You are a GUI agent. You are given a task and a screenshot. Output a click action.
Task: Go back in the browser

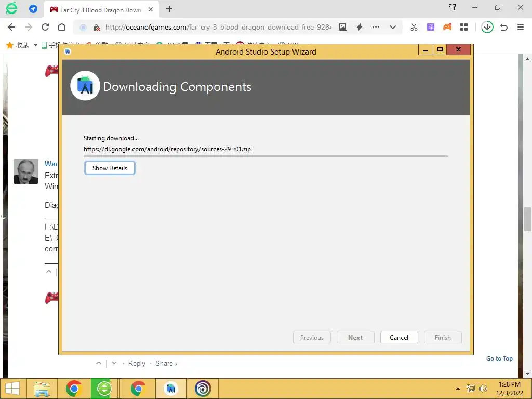click(11, 27)
